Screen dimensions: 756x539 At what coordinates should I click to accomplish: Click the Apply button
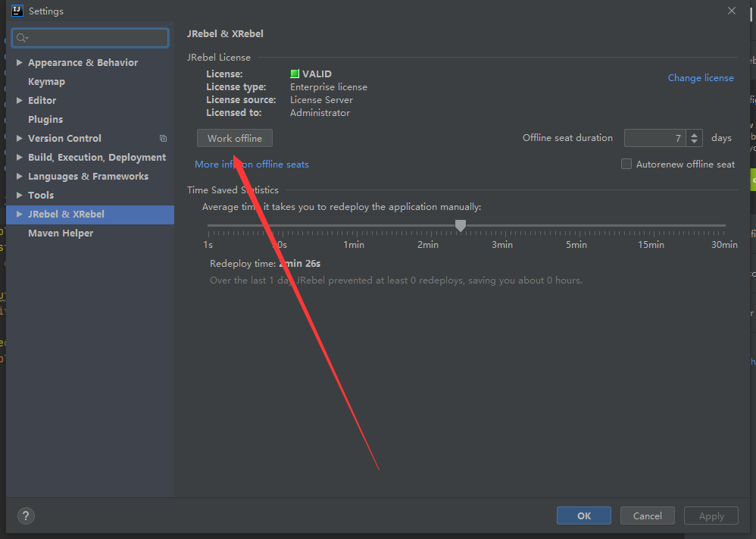[711, 515]
